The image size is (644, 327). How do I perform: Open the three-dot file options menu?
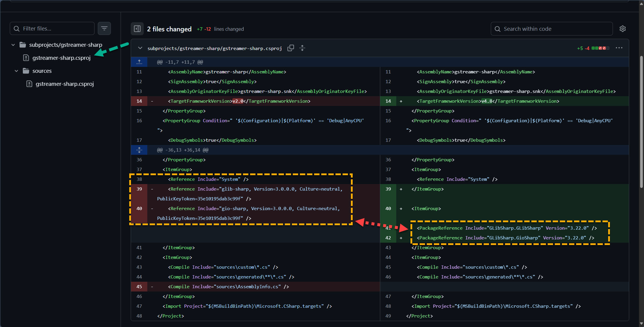pos(619,48)
